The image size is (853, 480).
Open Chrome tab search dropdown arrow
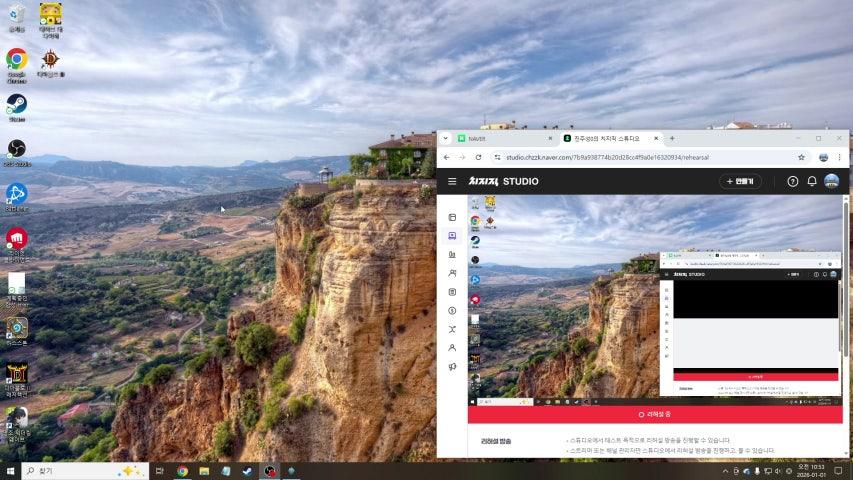coord(446,139)
